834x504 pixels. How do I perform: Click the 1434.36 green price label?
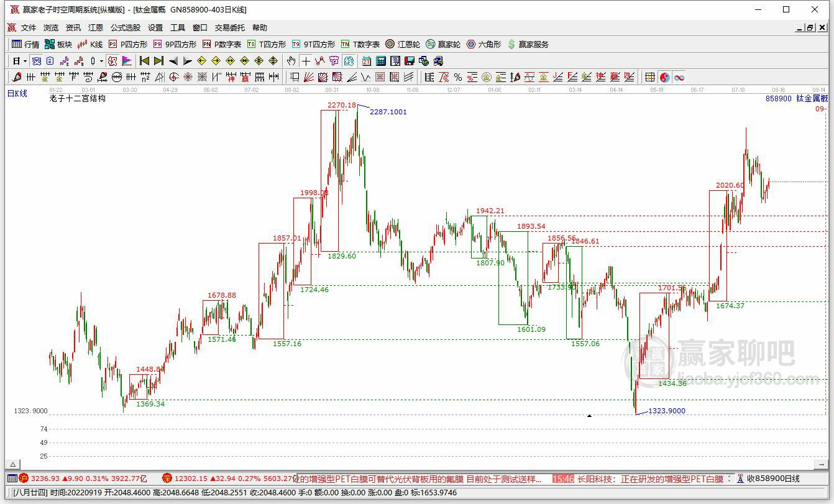tap(672, 383)
